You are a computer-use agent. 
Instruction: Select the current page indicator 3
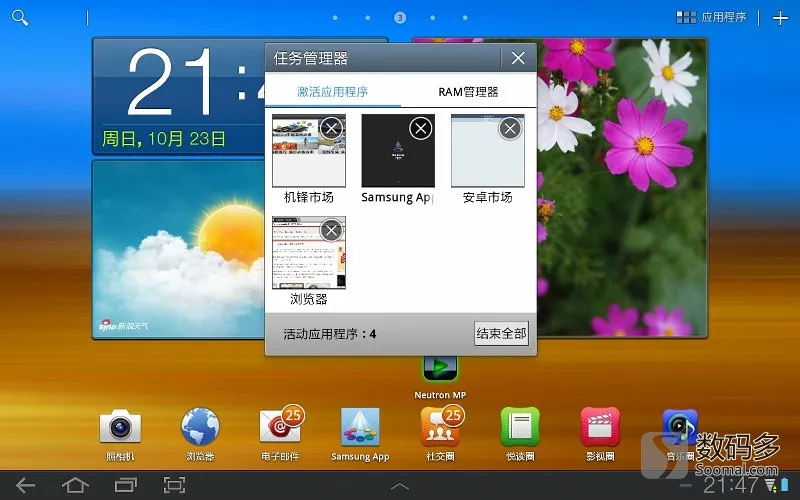click(400, 18)
